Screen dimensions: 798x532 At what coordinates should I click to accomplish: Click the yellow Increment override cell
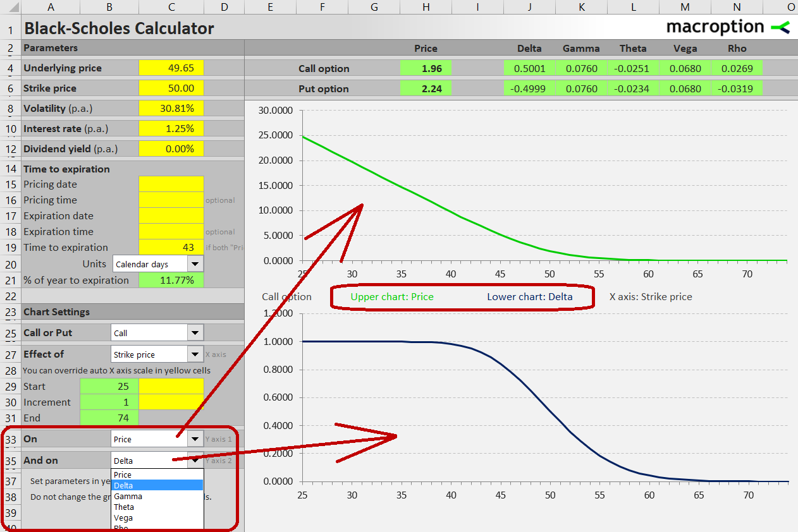pyautogui.click(x=171, y=402)
